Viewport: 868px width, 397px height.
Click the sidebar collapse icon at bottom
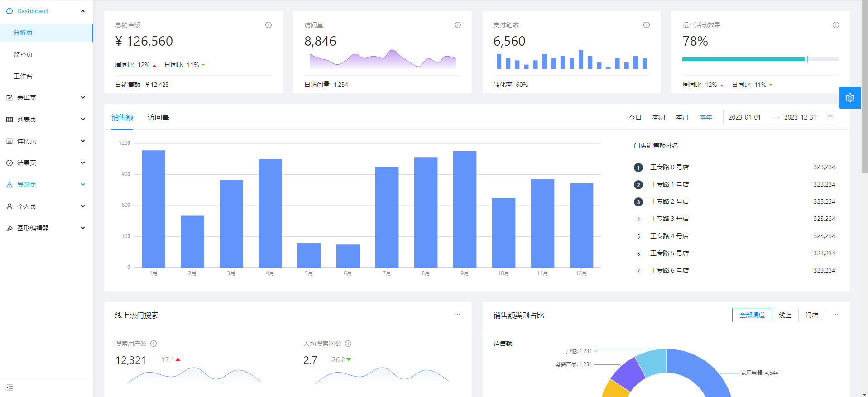coord(10,387)
